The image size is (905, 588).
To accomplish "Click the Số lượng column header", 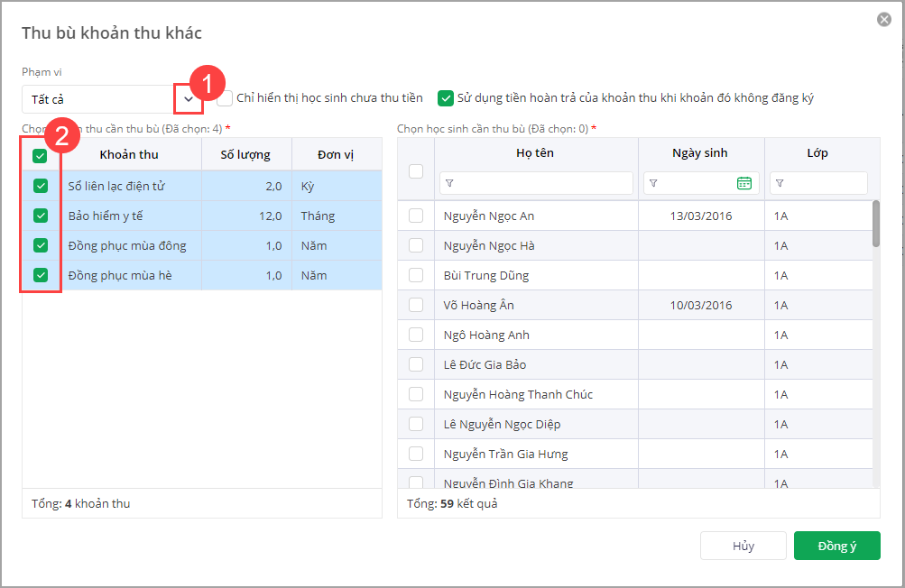I will coord(245,154).
